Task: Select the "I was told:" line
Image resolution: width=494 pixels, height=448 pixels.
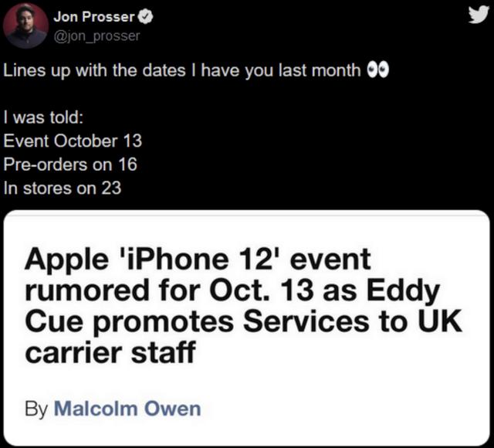Action: tap(43, 117)
